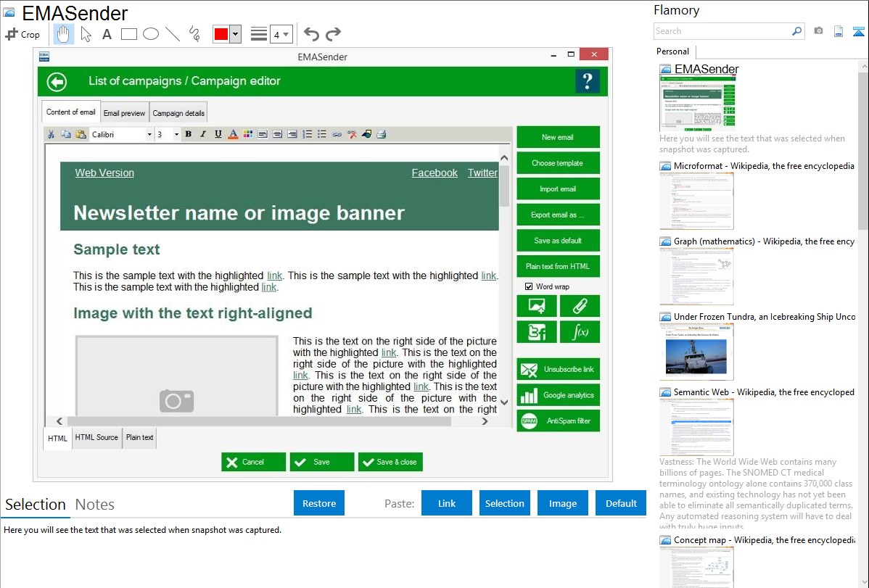
Task: Activate the hand pan tool
Action: click(x=63, y=34)
